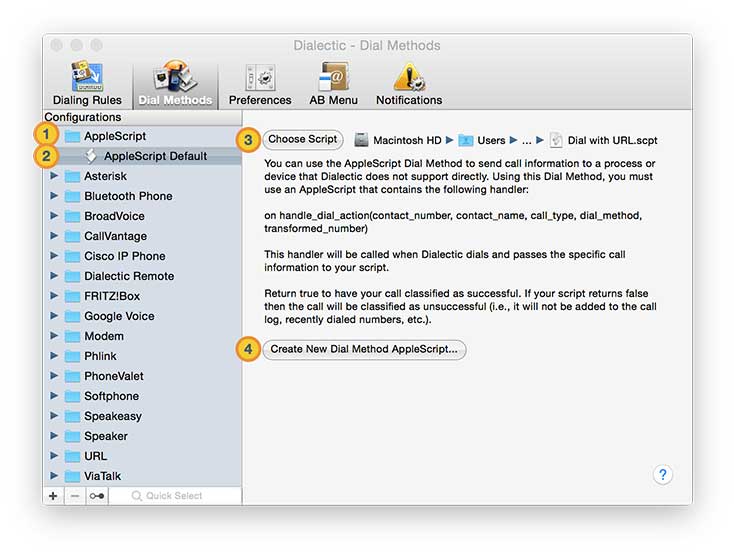
Task: Click the AppleScript folder icon
Action: [72, 137]
